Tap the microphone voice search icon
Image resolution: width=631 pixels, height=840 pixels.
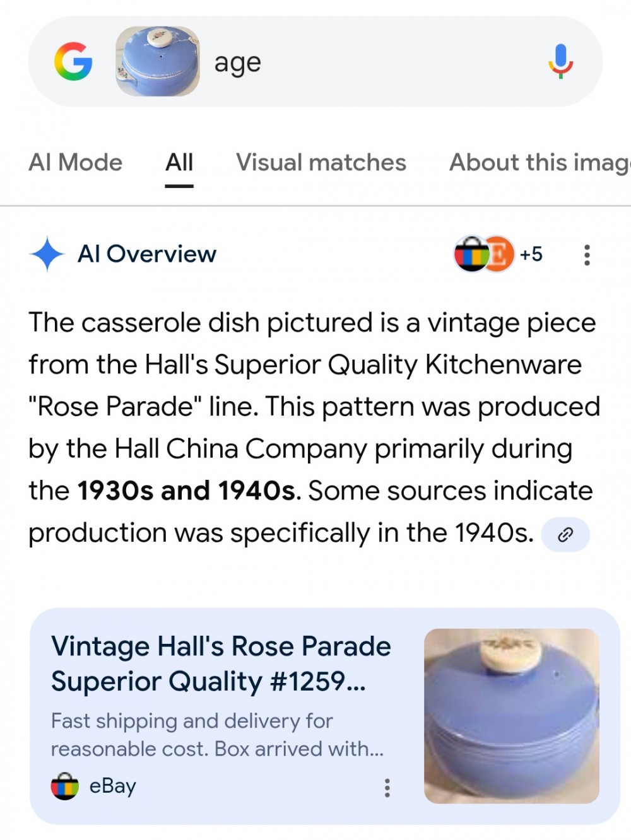pyautogui.click(x=560, y=61)
